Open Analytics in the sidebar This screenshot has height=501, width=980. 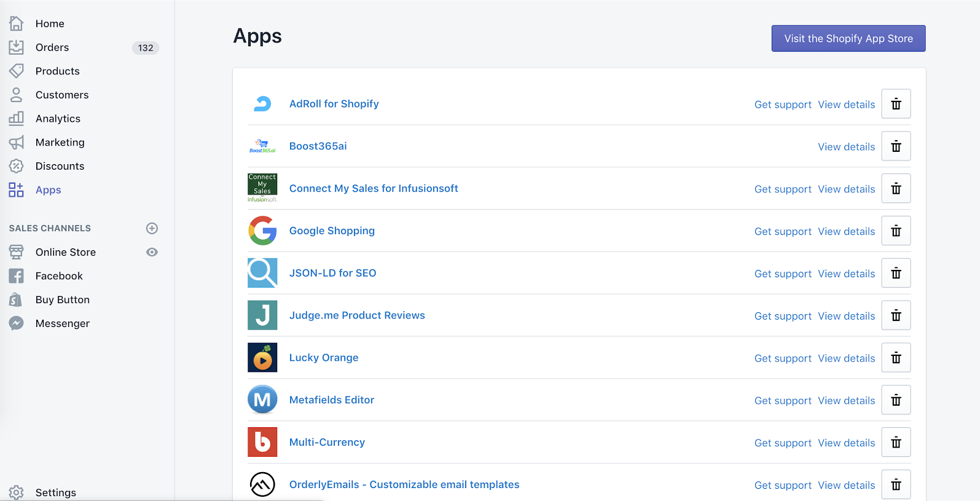pyautogui.click(x=58, y=119)
